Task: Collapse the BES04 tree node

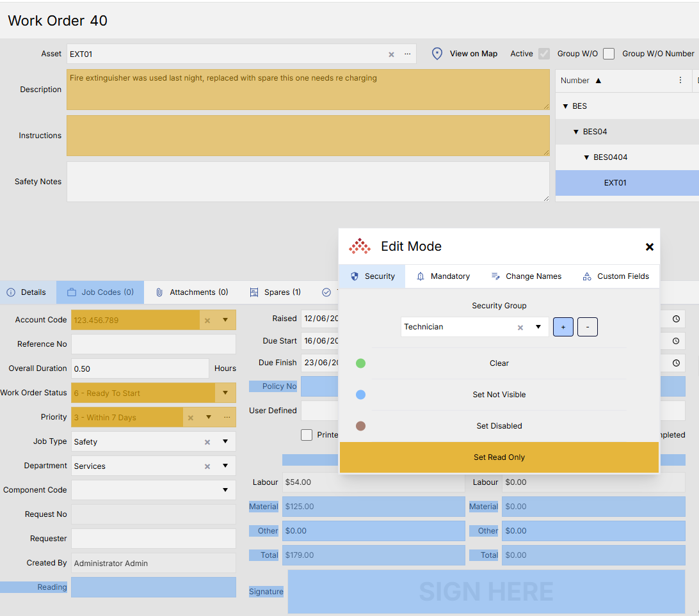Action: pos(575,132)
